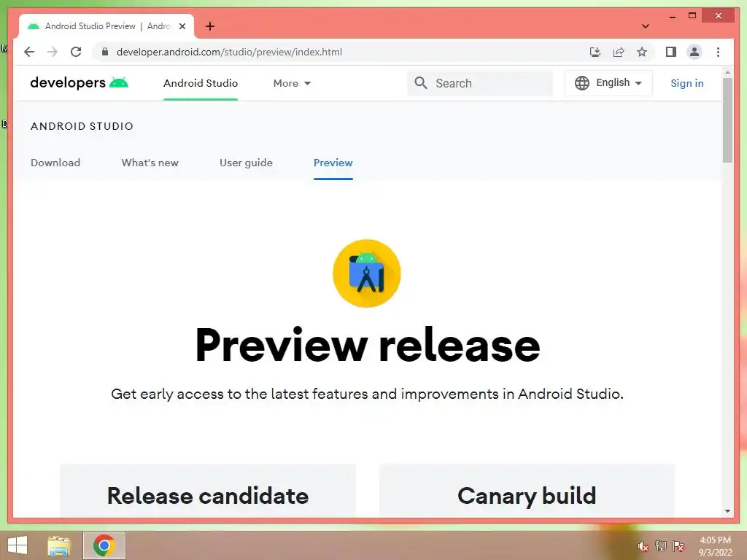Screen dimensions: 747x560
Task: Click into the Search field
Action: coord(480,83)
